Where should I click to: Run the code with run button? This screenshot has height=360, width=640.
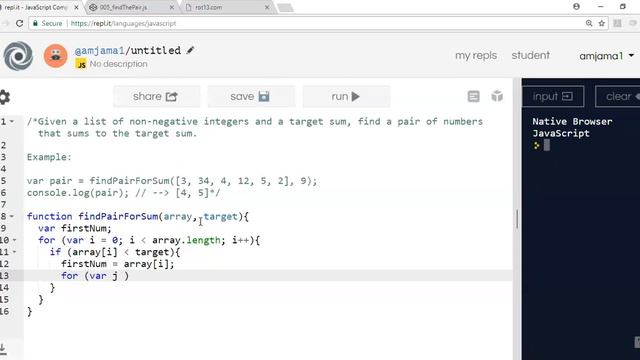click(x=346, y=96)
